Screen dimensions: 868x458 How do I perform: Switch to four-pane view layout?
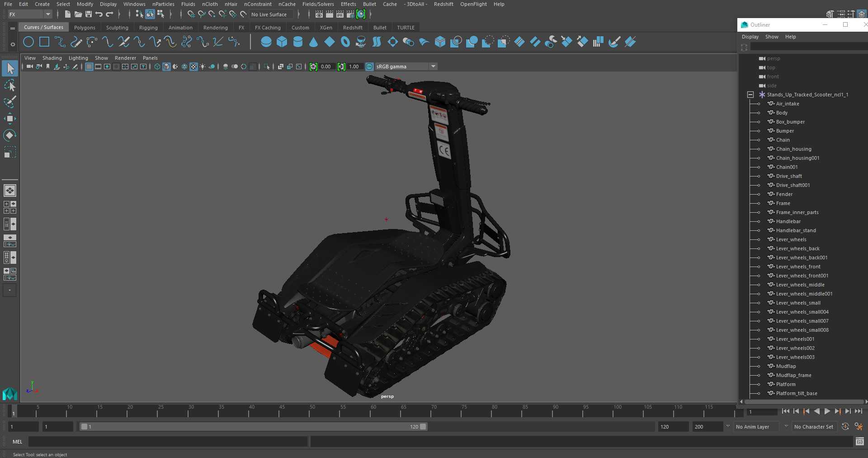[10, 207]
